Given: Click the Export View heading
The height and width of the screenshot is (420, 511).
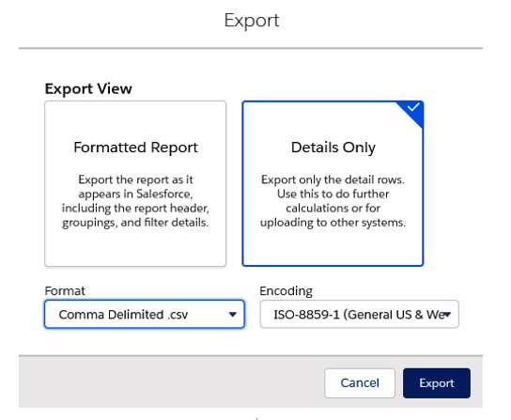Looking at the screenshot, I should click(x=88, y=89).
